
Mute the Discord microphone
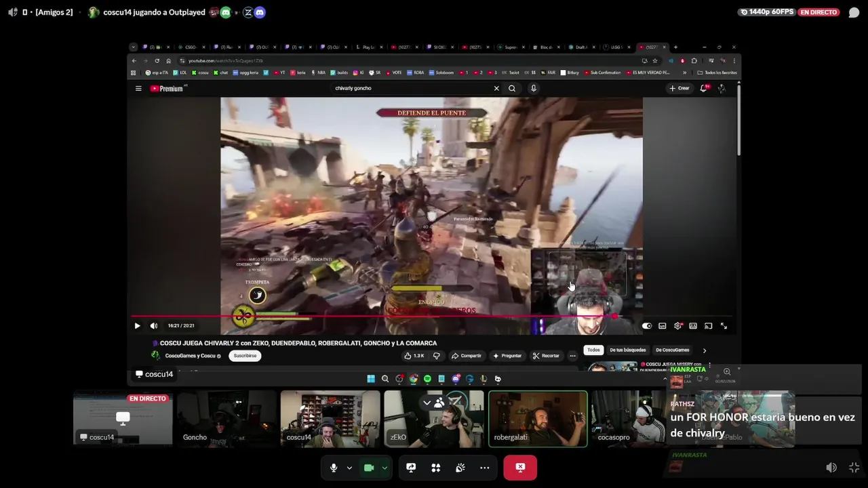point(334,468)
